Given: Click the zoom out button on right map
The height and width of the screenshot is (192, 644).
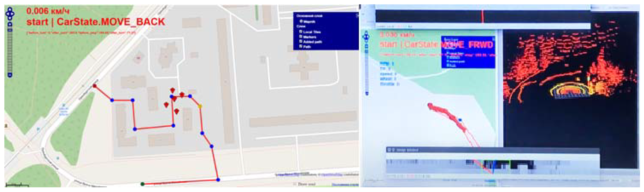Looking at the screenshot, I should (367, 93).
